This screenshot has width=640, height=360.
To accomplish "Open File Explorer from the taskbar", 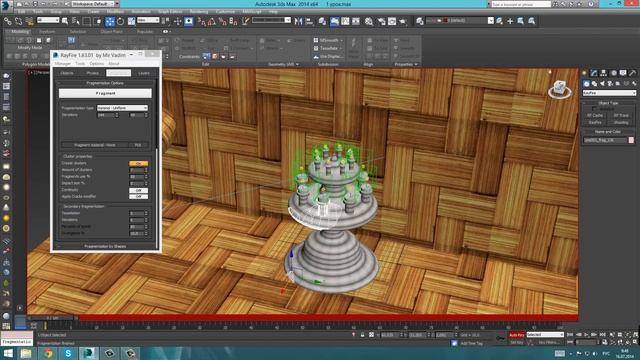I will click(x=27, y=353).
